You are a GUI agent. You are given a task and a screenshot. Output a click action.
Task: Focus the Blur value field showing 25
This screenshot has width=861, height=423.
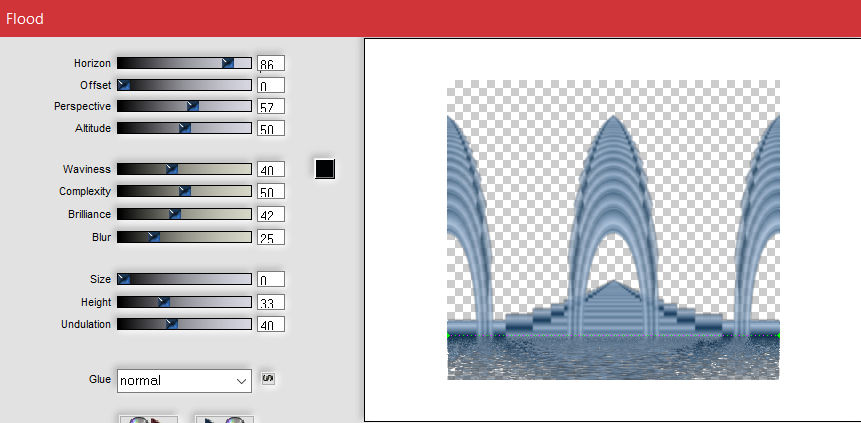pyautogui.click(x=271, y=237)
